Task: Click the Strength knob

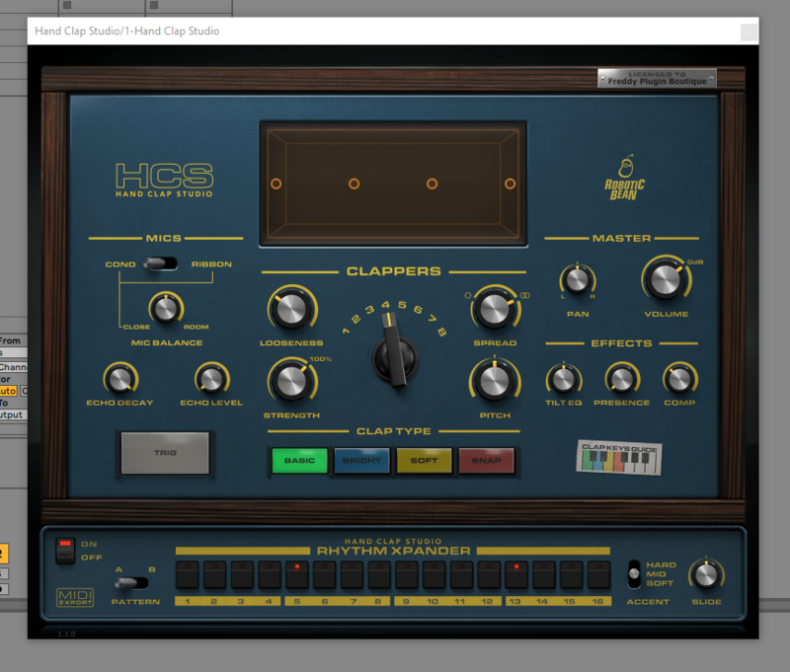Action: [291, 381]
